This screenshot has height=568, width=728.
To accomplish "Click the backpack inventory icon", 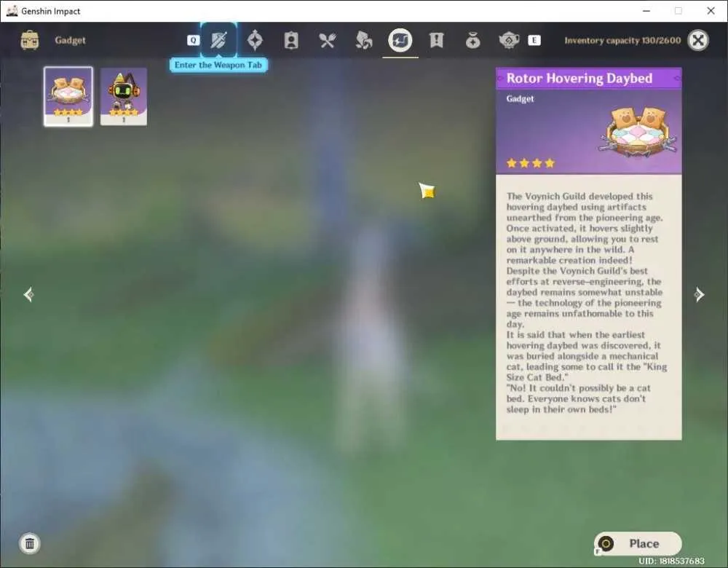I will click(x=30, y=40).
